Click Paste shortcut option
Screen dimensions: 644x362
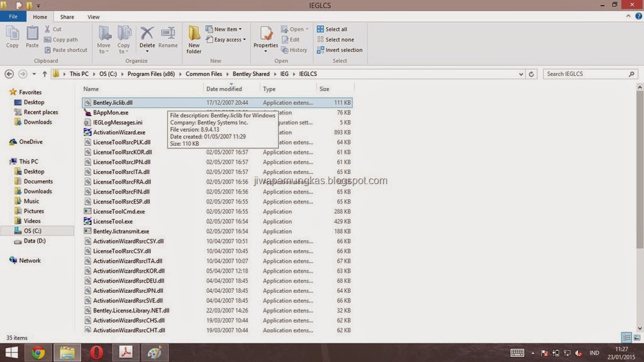(65, 50)
